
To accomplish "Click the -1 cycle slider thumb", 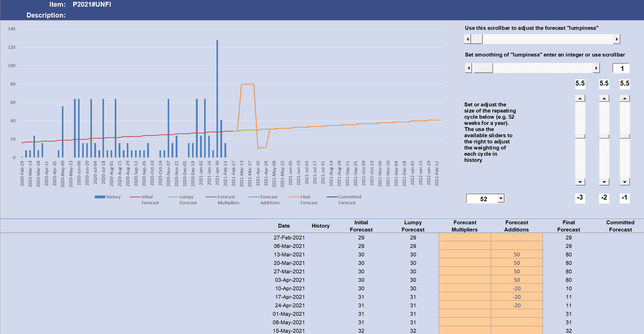I will click(x=625, y=136).
